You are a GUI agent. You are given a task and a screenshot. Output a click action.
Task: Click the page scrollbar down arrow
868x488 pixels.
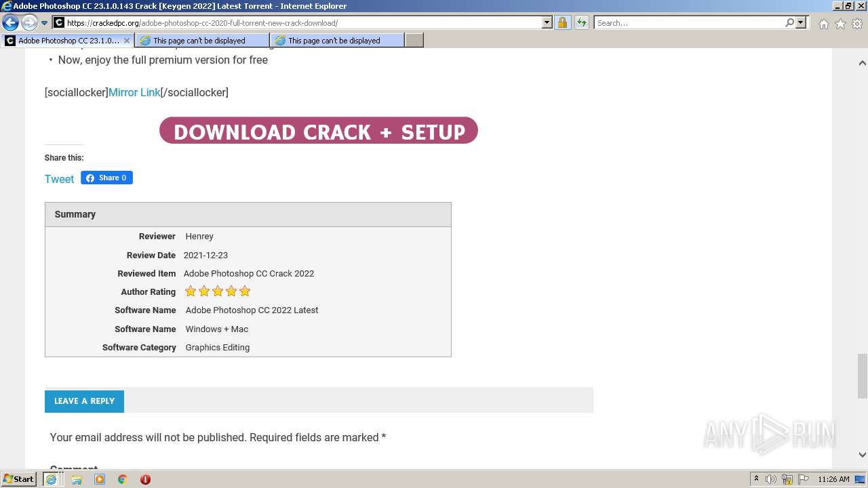click(x=862, y=455)
